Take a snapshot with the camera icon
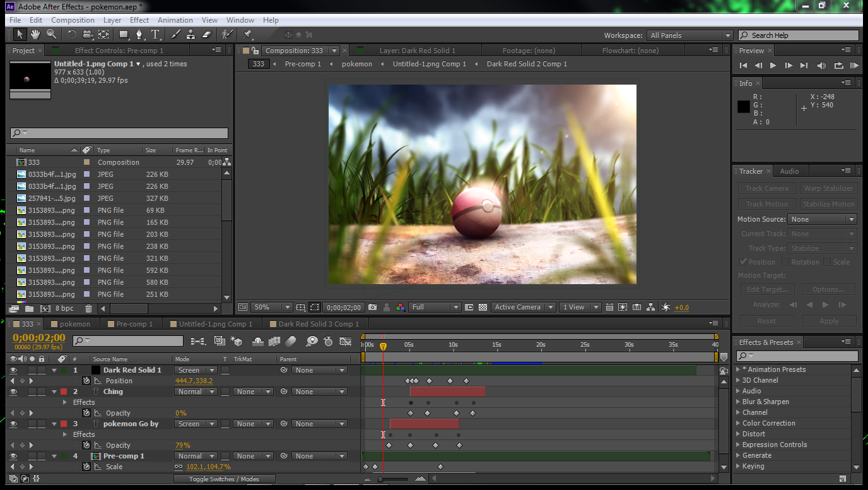 click(x=372, y=308)
